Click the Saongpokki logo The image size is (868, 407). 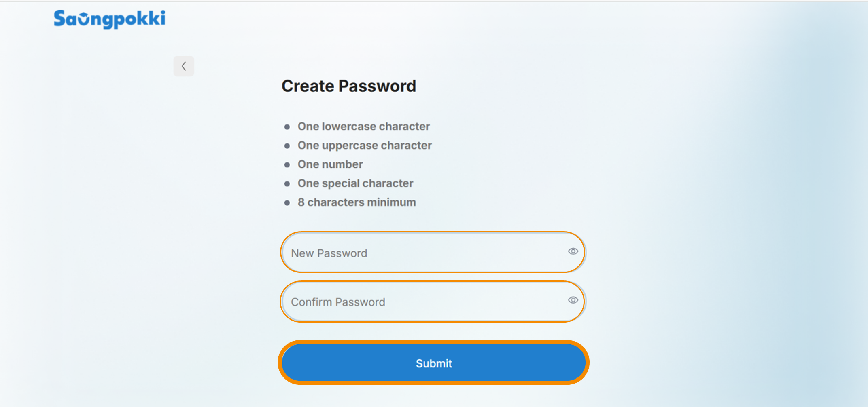coord(109,19)
